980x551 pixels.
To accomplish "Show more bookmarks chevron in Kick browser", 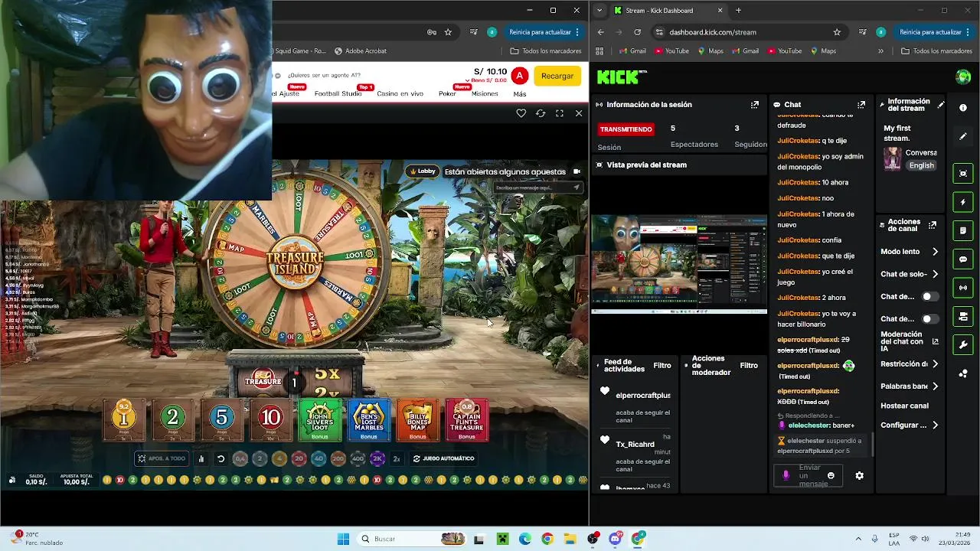I will [880, 51].
